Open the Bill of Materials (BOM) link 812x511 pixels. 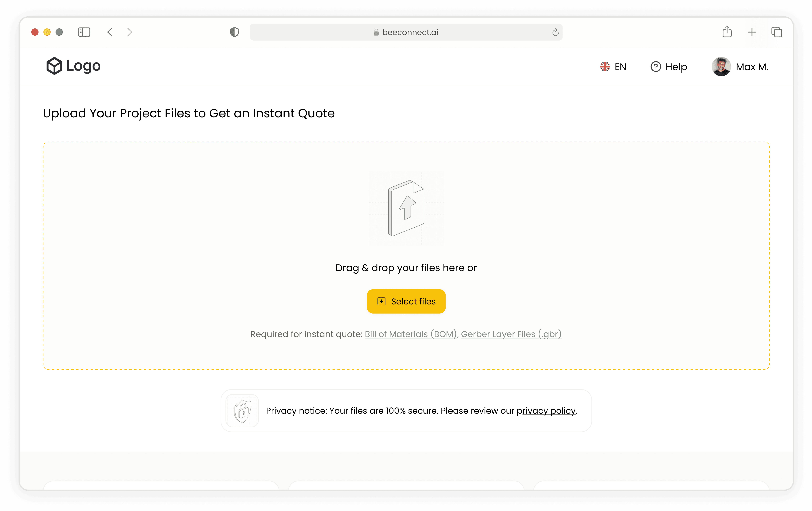pos(411,334)
